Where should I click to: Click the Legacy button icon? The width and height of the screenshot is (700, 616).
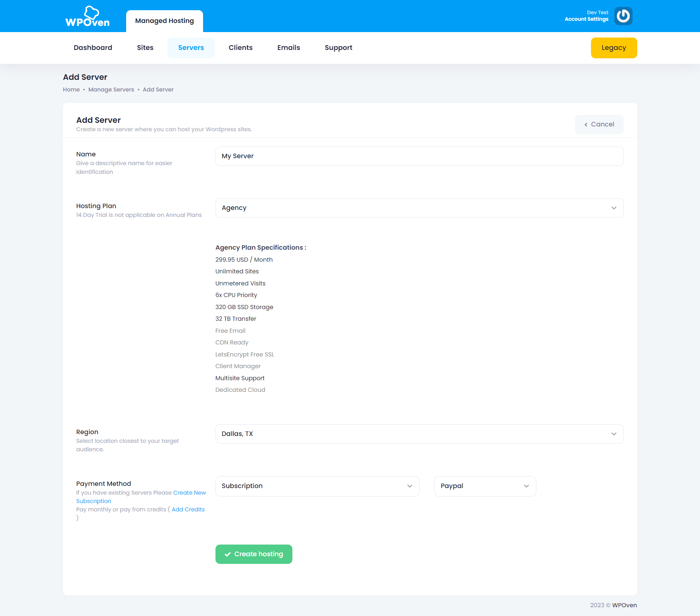(x=614, y=48)
